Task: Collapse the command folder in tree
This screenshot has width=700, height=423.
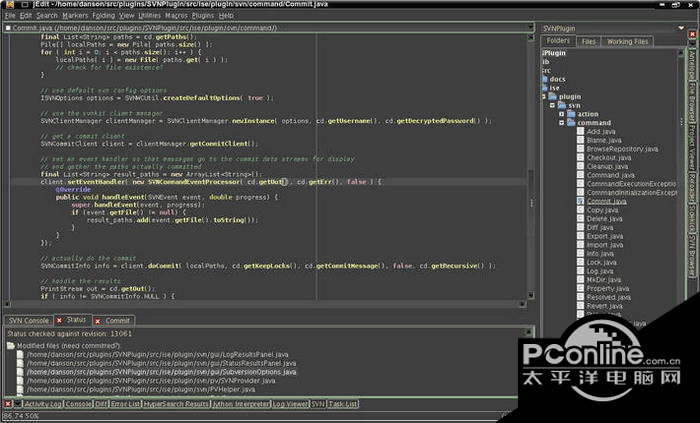Action: click(563, 123)
